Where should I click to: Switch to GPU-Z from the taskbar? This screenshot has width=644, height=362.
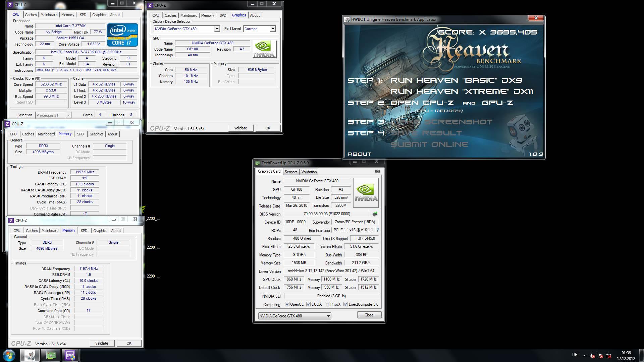(51, 355)
